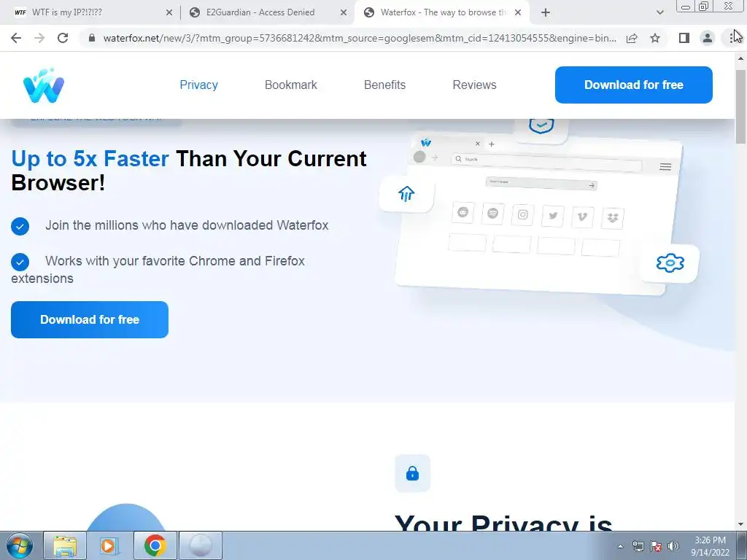Click Vimeo icon in browser mockup
Image resolution: width=747 pixels, height=560 pixels.
pyautogui.click(x=583, y=217)
